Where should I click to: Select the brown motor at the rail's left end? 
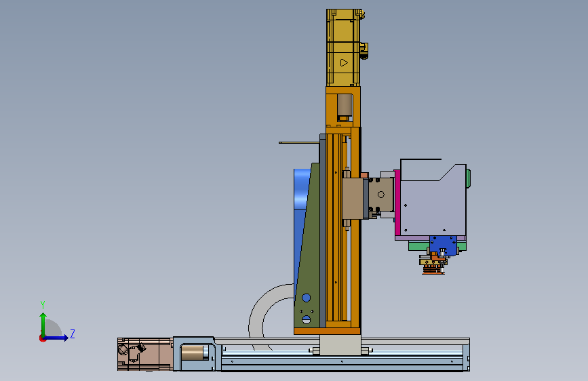tap(145, 354)
